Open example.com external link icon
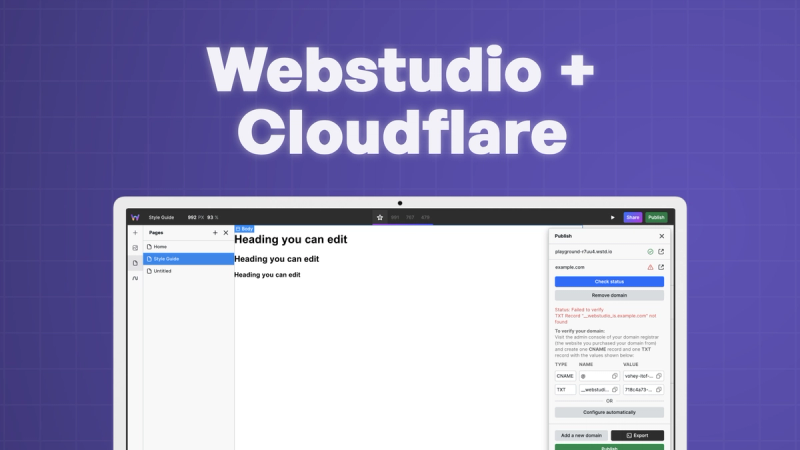The image size is (800, 450). 661,267
